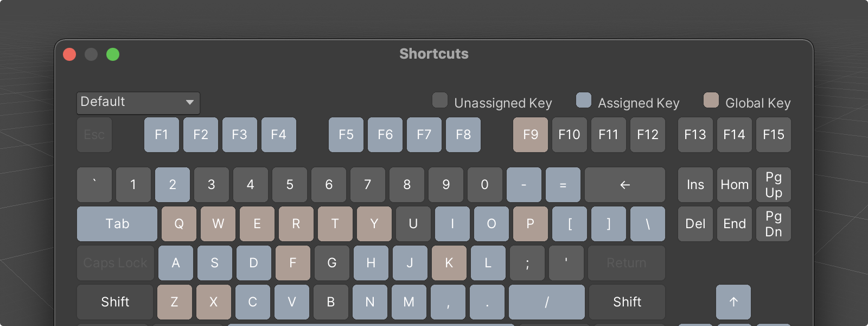Select the forward slash key
The width and height of the screenshot is (868, 326).
546,302
